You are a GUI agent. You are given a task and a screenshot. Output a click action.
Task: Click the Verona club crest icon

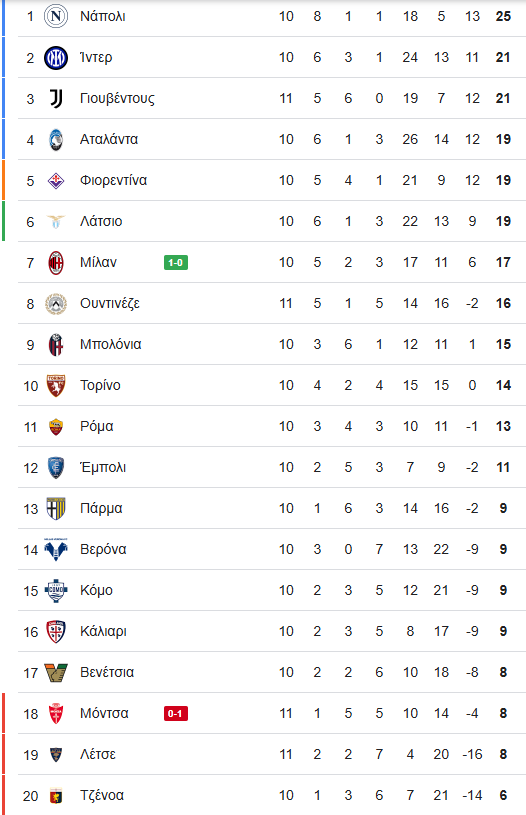click(x=56, y=549)
